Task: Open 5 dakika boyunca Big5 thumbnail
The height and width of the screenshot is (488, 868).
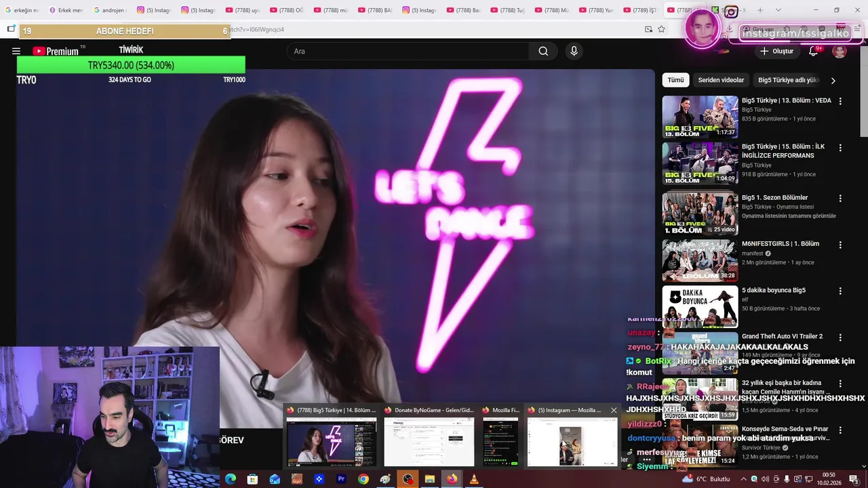Action: click(x=700, y=306)
